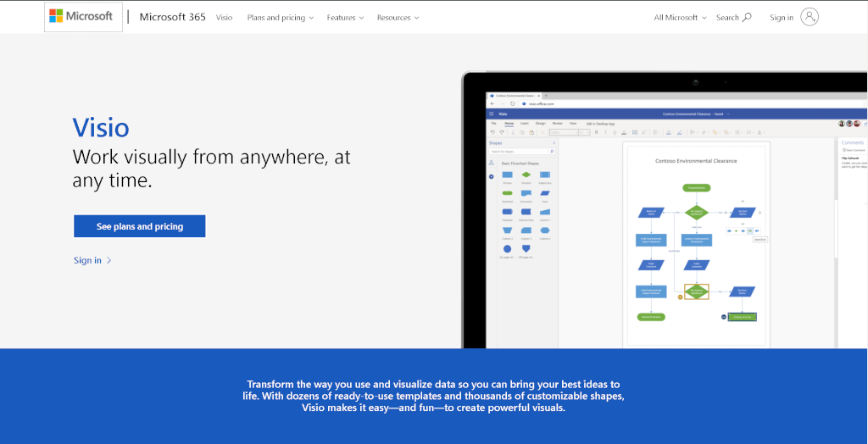Click the Redo icon in Visio ribbon
This screenshot has width=868, height=444.
click(502, 132)
